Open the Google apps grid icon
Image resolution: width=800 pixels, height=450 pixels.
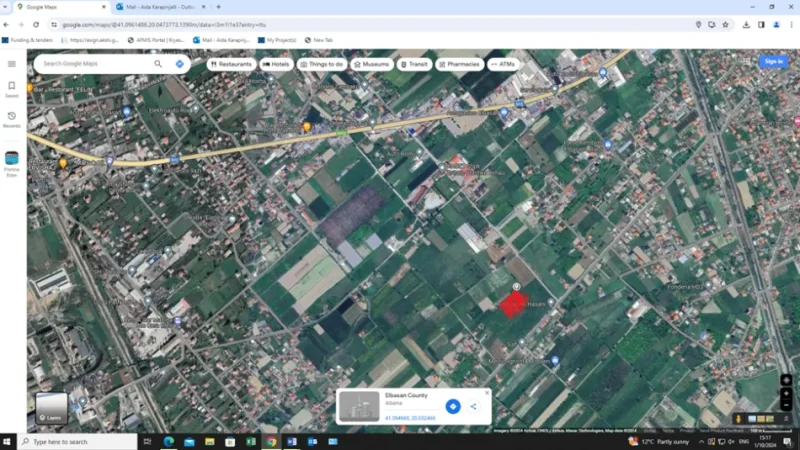click(x=747, y=61)
